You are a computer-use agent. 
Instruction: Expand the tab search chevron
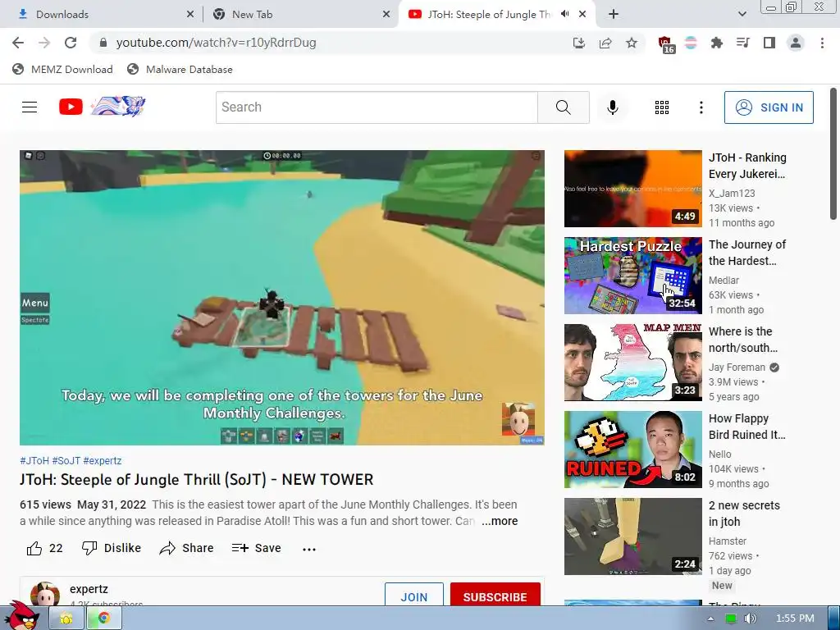click(742, 15)
